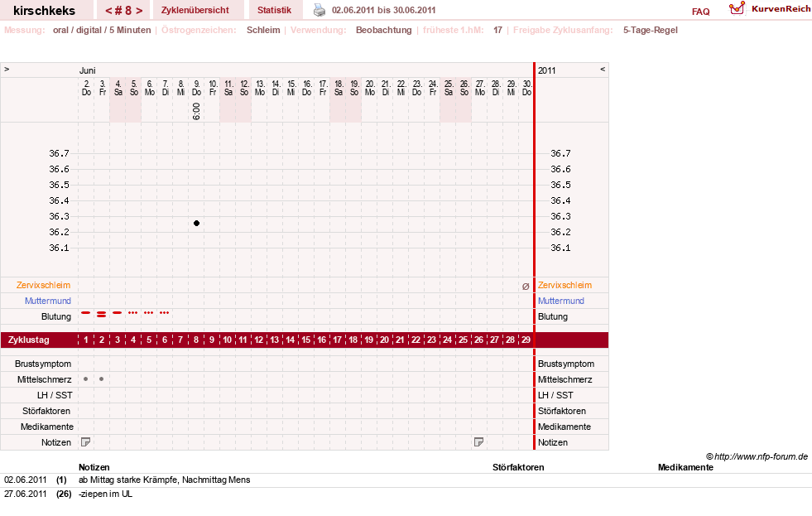The height and width of the screenshot is (516, 812).
Task: Click the früheste 1.hM value 17
Action: point(497,30)
